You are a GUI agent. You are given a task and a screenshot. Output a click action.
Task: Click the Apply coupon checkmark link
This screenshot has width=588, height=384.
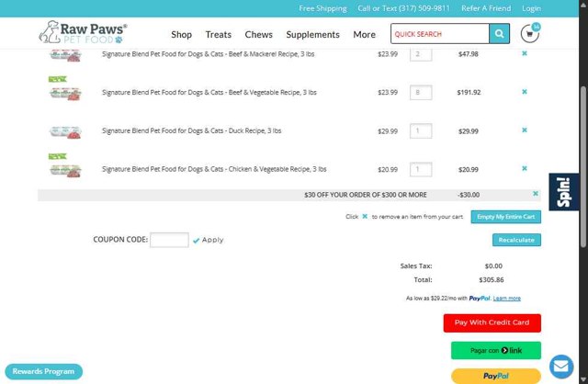pos(209,240)
